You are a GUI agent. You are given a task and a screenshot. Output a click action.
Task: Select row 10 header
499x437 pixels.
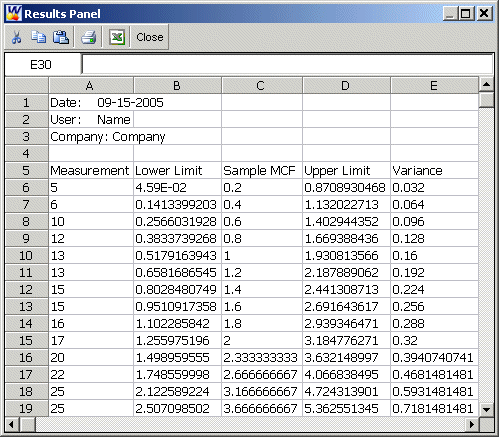pos(27,256)
